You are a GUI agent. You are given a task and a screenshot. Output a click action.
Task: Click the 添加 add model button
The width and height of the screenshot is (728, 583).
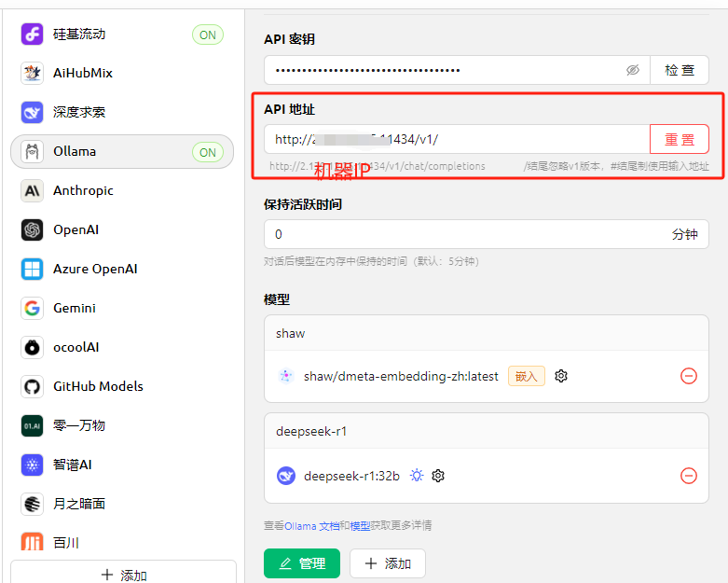point(388,563)
